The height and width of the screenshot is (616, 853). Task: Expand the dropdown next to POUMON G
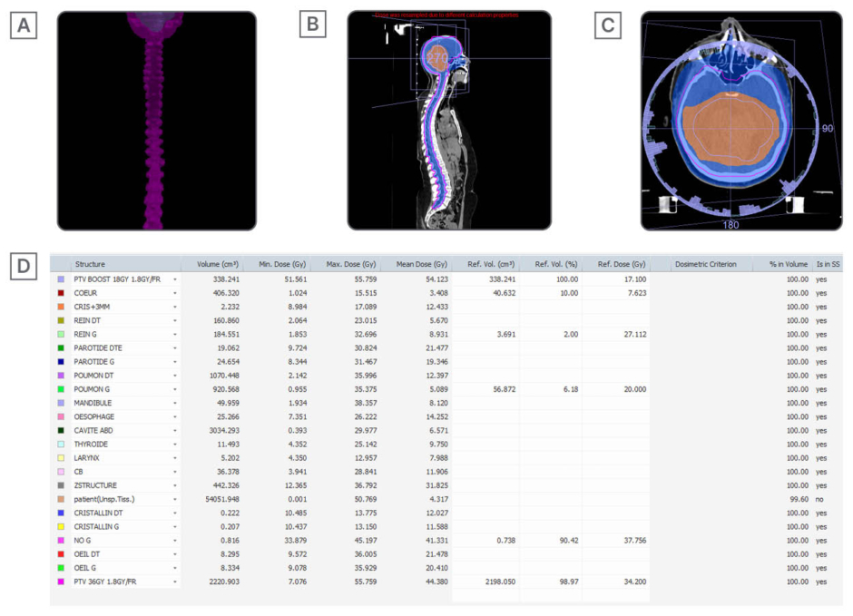pyautogui.click(x=174, y=389)
